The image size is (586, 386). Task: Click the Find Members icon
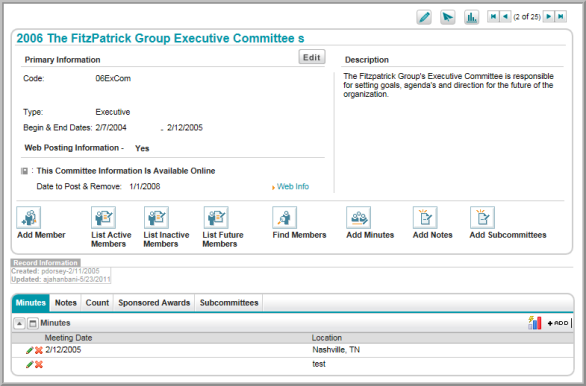[284, 217]
